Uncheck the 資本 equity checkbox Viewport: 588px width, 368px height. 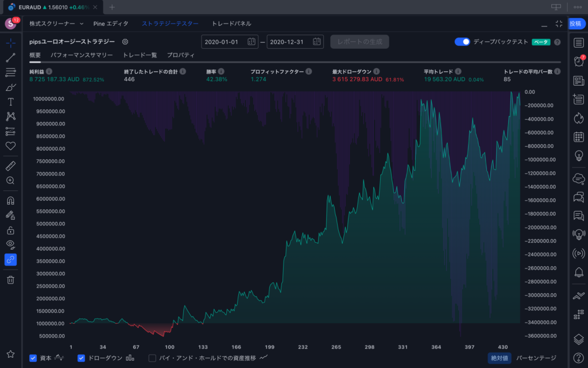click(x=33, y=358)
